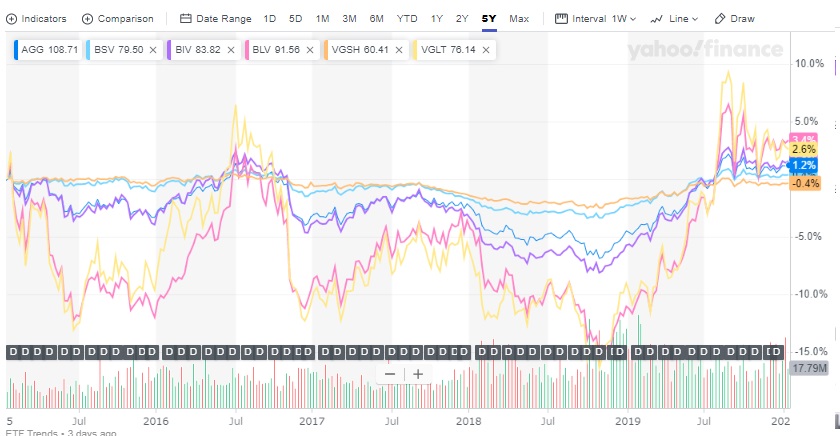Click the VGSH 60.41 ticker label
Image resolution: width=840 pixels, height=436 pixels.
(x=360, y=50)
